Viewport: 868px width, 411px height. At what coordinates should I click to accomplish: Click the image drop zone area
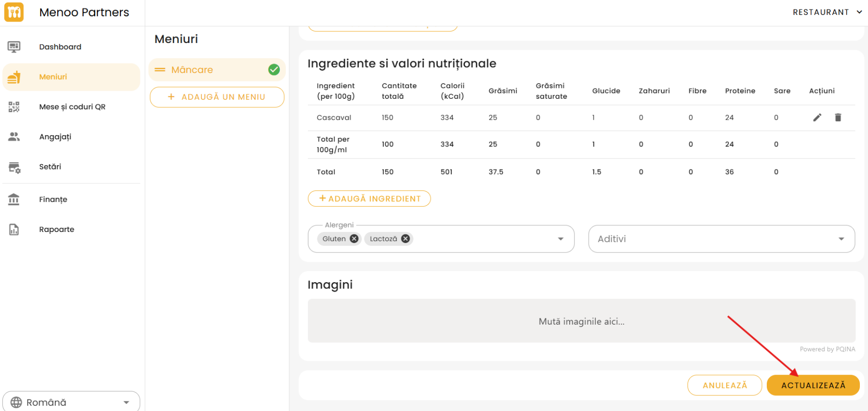click(581, 321)
